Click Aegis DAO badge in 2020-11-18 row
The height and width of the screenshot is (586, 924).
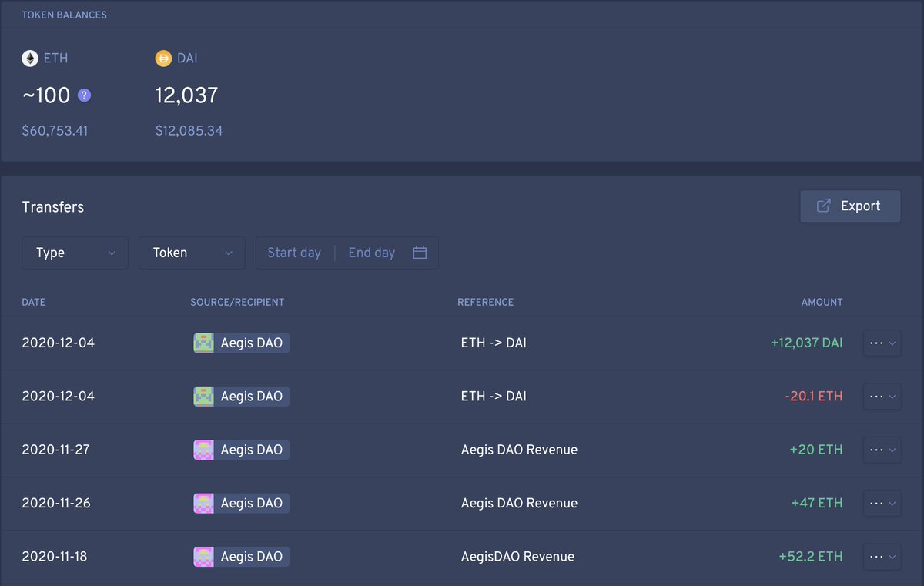coord(242,556)
